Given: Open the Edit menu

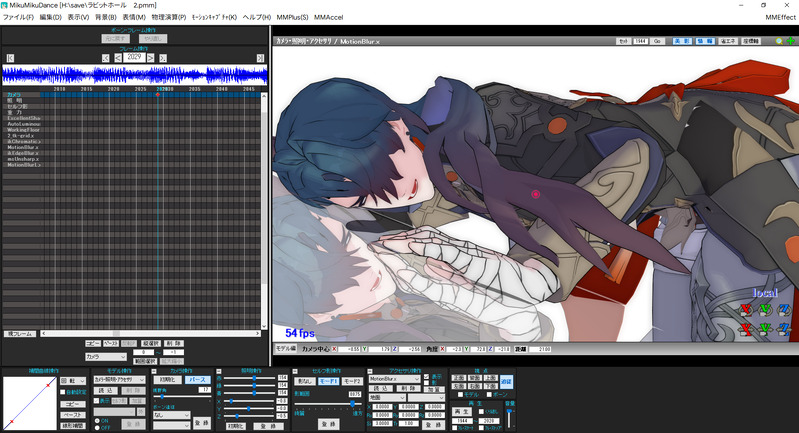Looking at the screenshot, I should point(50,17).
